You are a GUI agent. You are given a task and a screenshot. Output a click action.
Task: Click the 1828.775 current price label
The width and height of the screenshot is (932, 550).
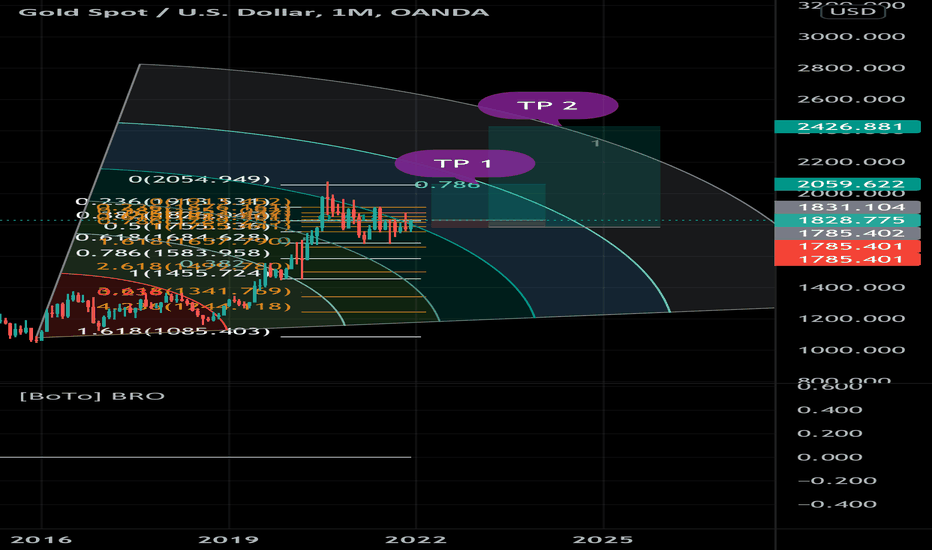848,220
